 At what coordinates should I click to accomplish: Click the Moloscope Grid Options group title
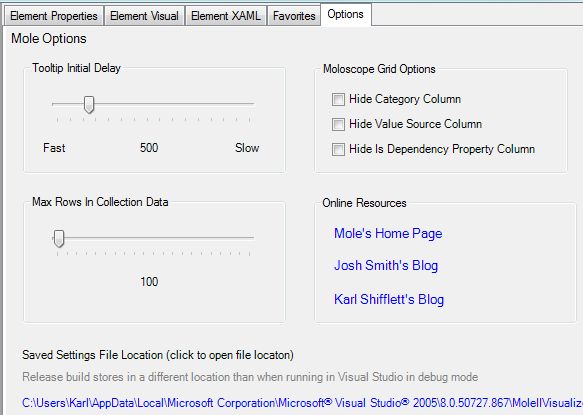pos(379,69)
